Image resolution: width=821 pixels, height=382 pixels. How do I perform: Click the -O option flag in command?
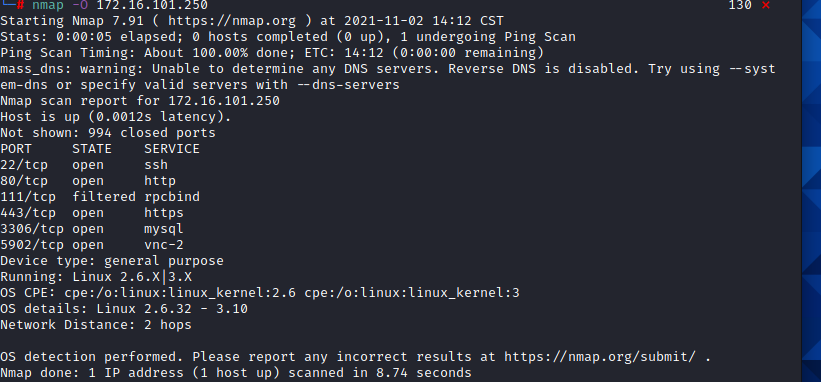click(x=80, y=5)
